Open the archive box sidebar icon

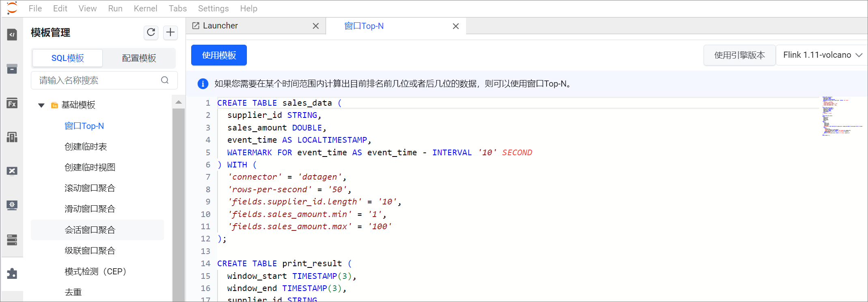(x=12, y=69)
